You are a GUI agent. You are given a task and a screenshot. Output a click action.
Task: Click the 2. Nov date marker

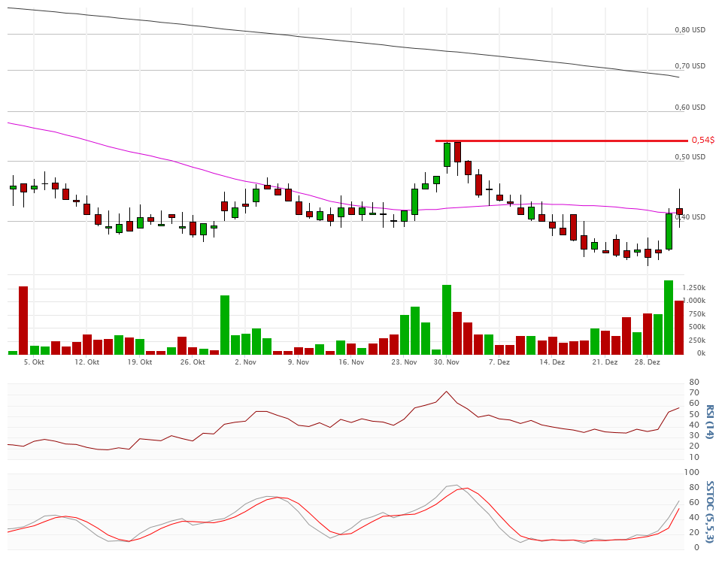point(245,362)
